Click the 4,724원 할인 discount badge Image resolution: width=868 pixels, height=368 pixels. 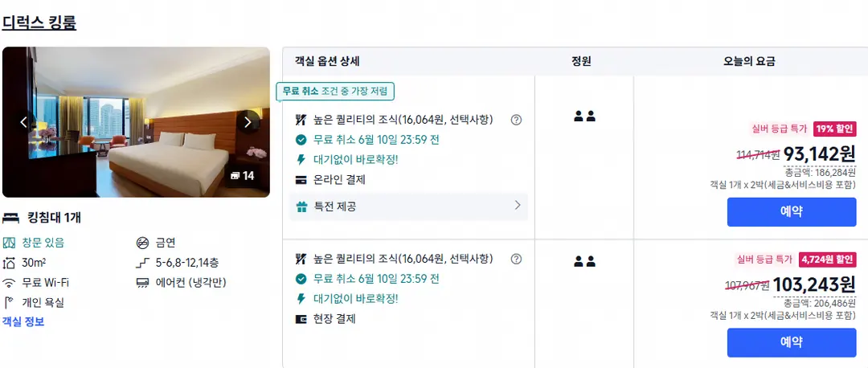[x=828, y=259]
